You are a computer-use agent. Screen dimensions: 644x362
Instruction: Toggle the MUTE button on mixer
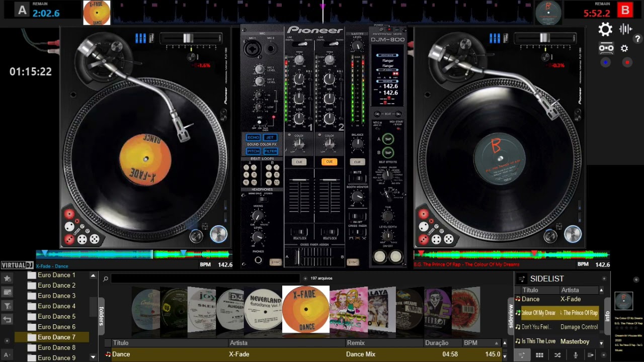coord(357,178)
